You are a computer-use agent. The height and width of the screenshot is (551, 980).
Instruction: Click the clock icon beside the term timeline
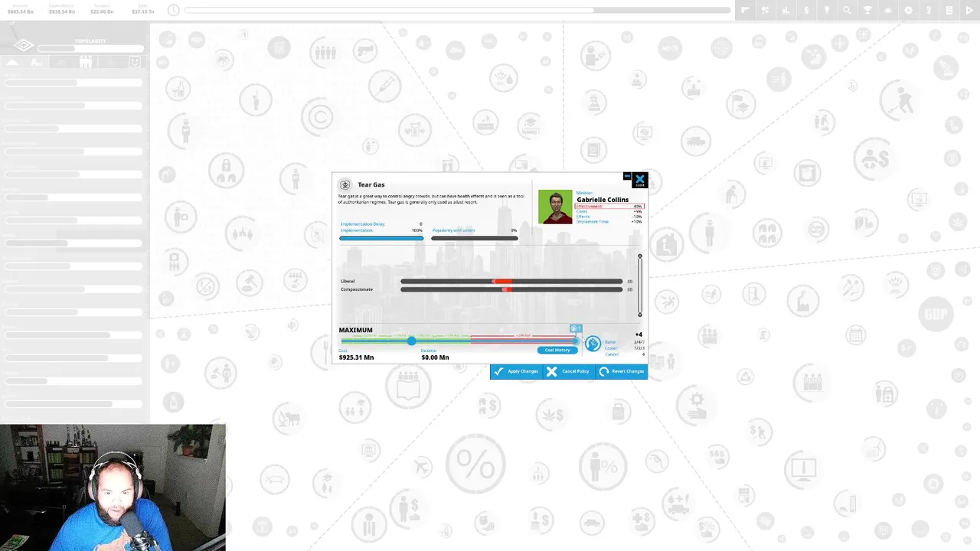(174, 10)
